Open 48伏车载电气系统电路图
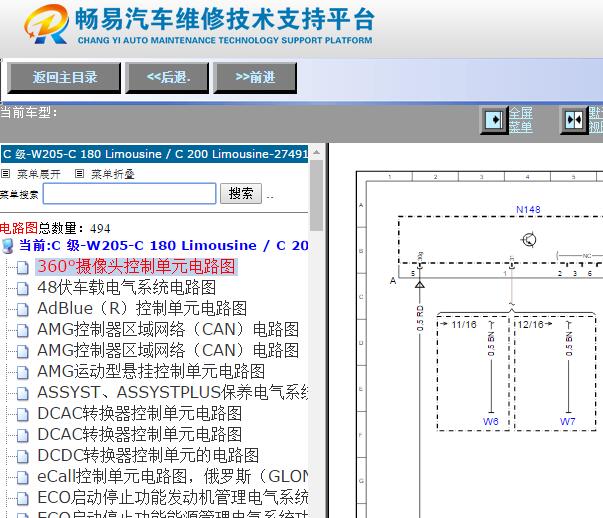603x518 pixels. pyautogui.click(x=127, y=287)
